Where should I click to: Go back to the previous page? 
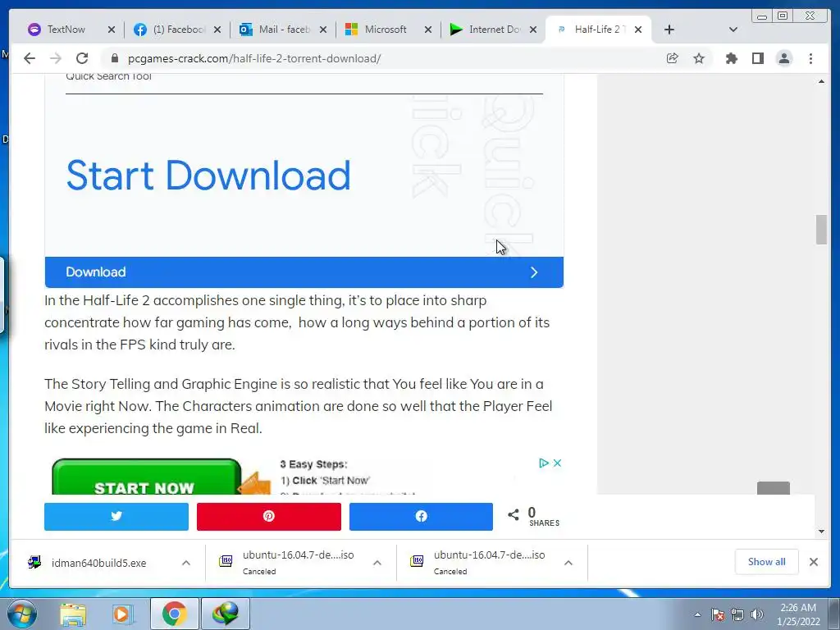tap(30, 58)
